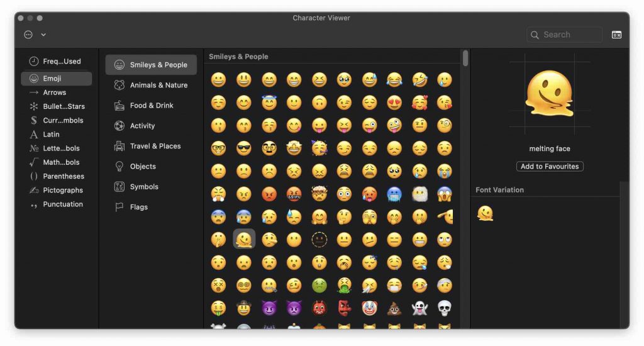644x346 pixels.
Task: Choose the pile of poo emoji
Action: (394, 308)
